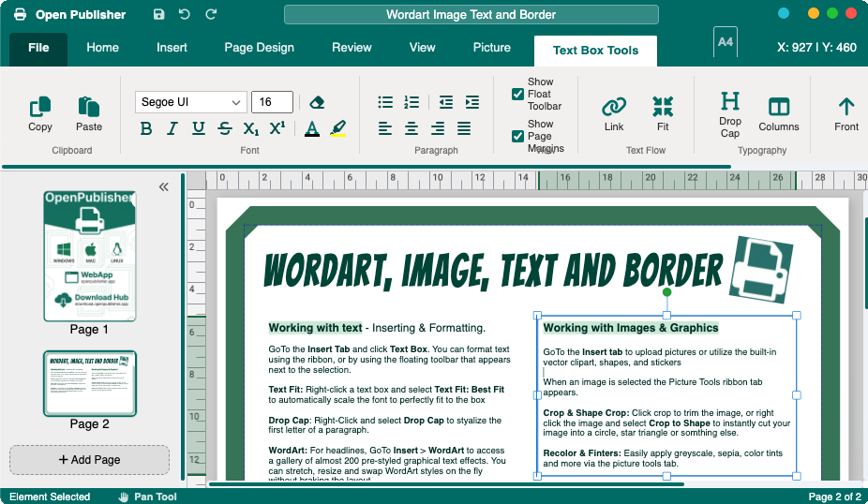Add a new page with Add Page button
The width and height of the screenshot is (868, 504).
(89, 460)
